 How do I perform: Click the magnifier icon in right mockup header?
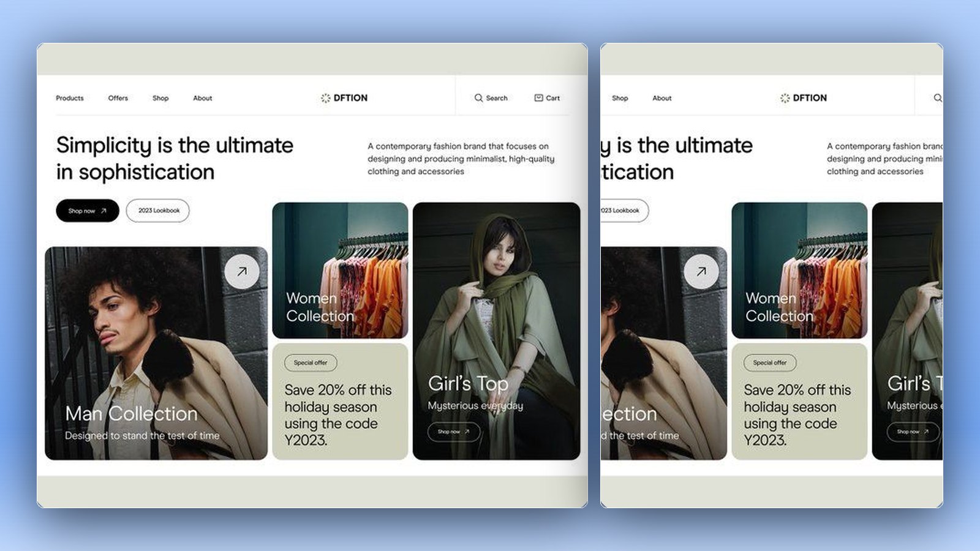[x=938, y=98]
